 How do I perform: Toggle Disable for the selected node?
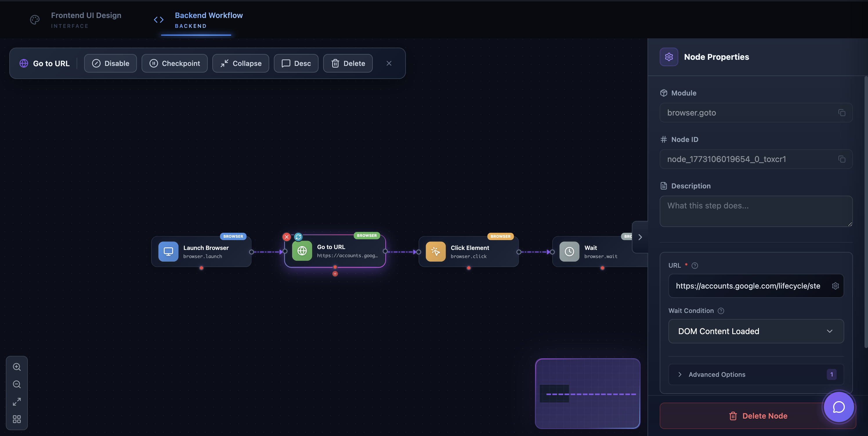pos(110,63)
